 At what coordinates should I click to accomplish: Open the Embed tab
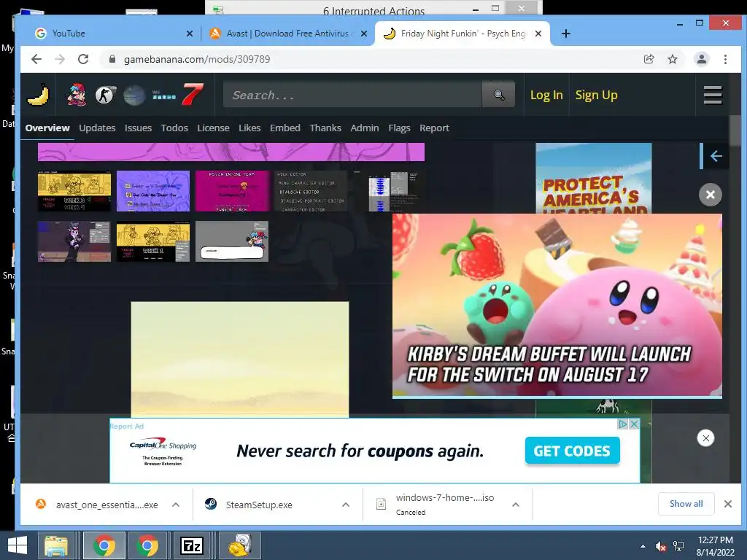[285, 128]
